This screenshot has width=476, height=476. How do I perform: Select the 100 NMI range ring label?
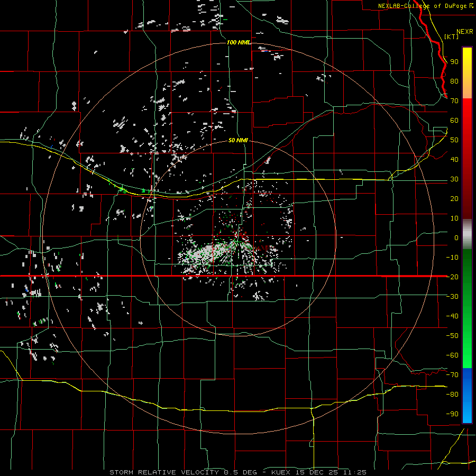click(x=239, y=42)
